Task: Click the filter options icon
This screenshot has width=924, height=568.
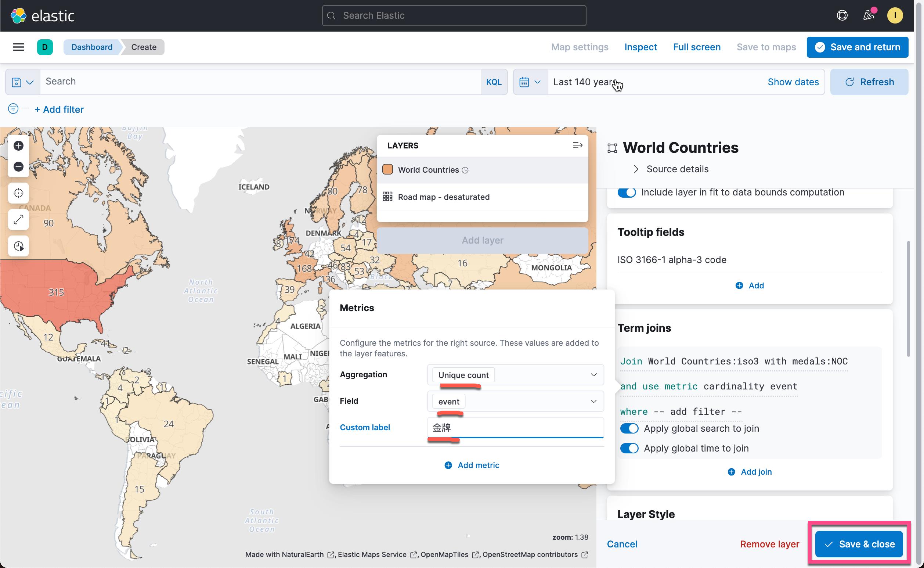Action: point(13,109)
